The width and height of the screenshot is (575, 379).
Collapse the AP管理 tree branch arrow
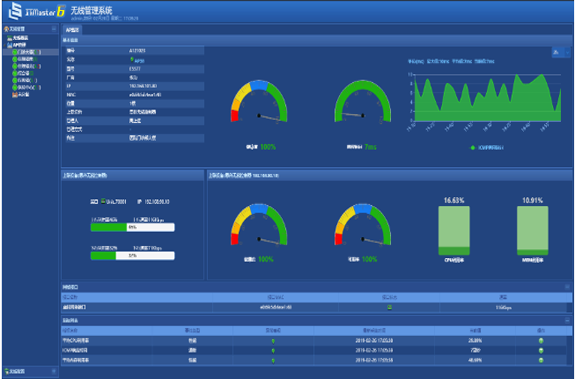click(x=5, y=45)
